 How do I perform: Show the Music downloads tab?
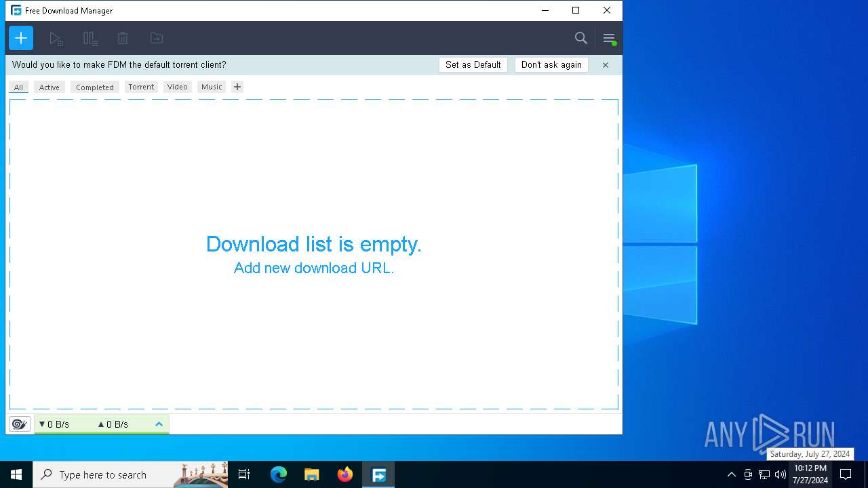tap(212, 87)
